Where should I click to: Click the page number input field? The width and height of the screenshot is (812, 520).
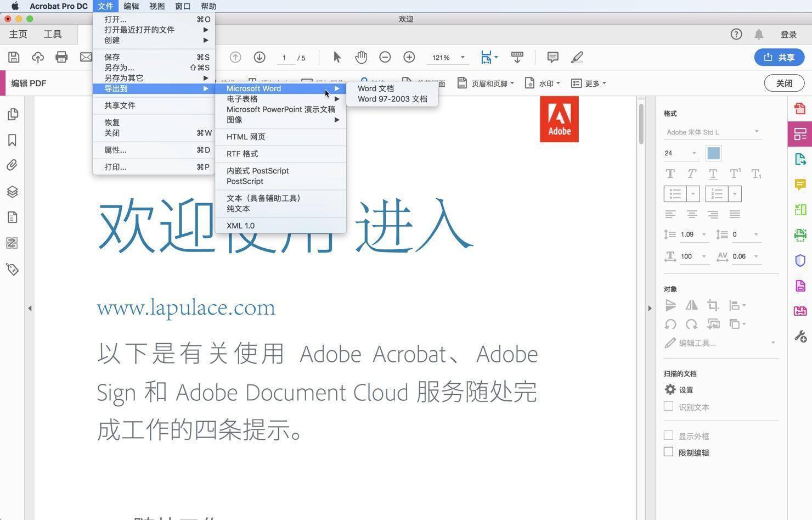(x=284, y=58)
